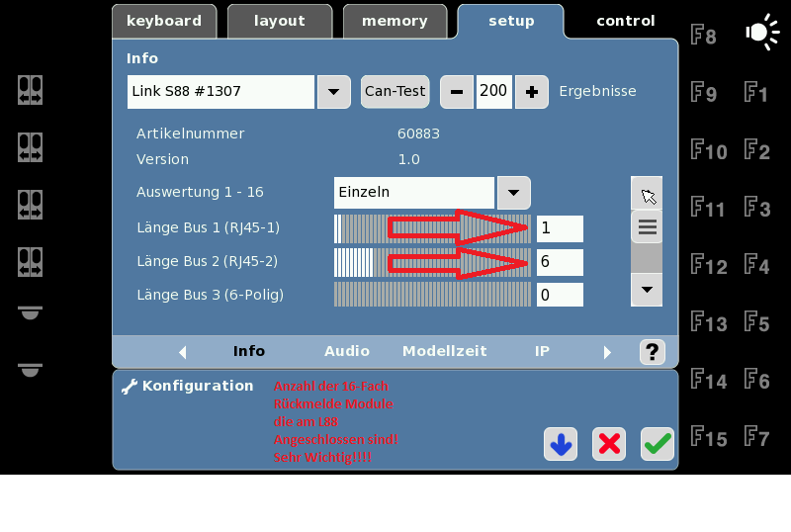Toggle the F8 function key

click(x=703, y=37)
